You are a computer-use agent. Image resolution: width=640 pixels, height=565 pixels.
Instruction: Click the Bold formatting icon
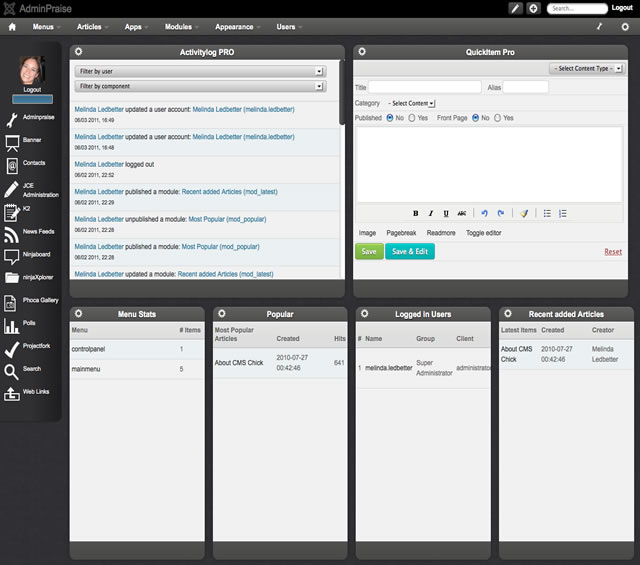pyautogui.click(x=416, y=213)
